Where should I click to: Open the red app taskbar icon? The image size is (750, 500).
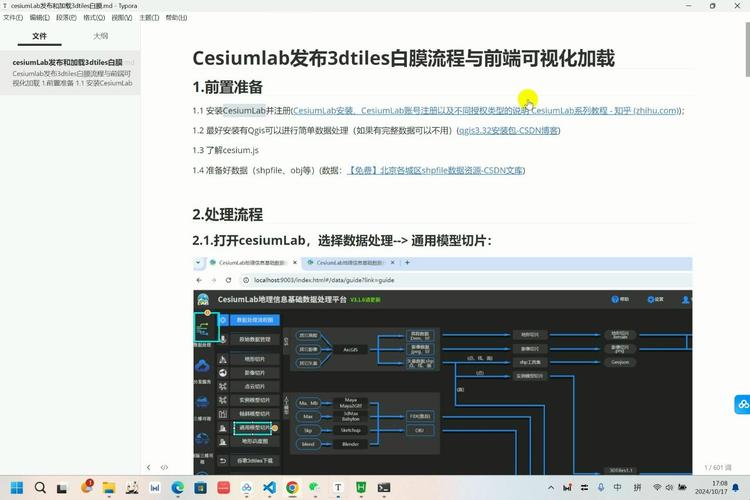tap(223, 488)
